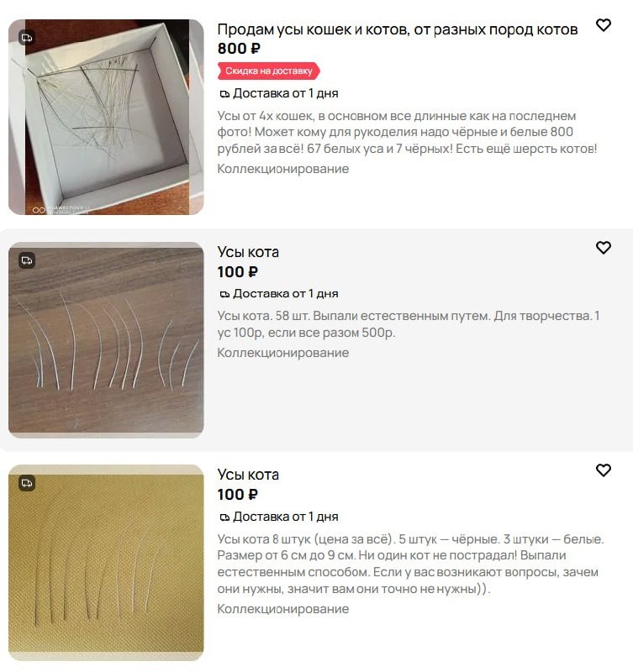Click 'Коллекционирование' category under first listing
The width and height of the screenshot is (633, 672).
[x=283, y=169]
